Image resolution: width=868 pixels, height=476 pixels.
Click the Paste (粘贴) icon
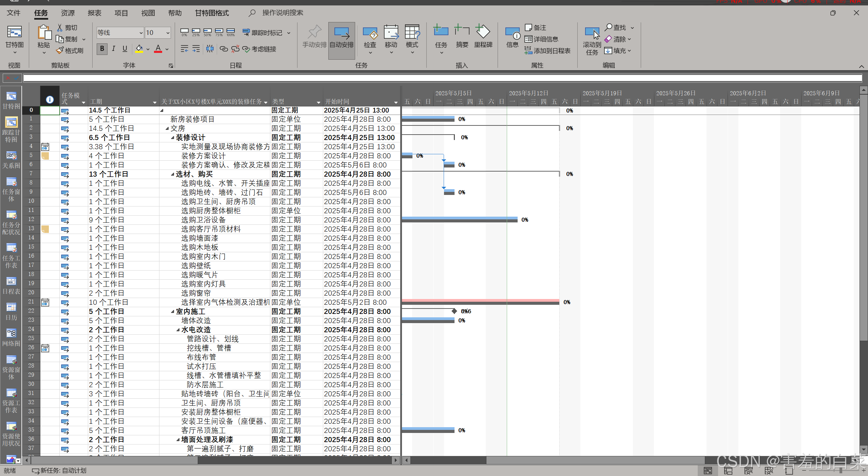pos(43,34)
